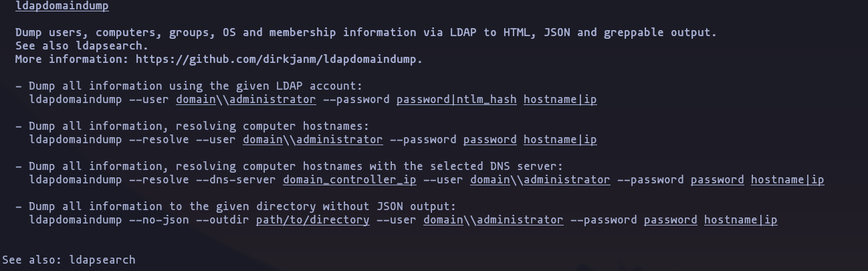Viewport: 868px width, 271px height.
Task: Click password|ntlm_hash placeholder in first command
Action: point(456,99)
